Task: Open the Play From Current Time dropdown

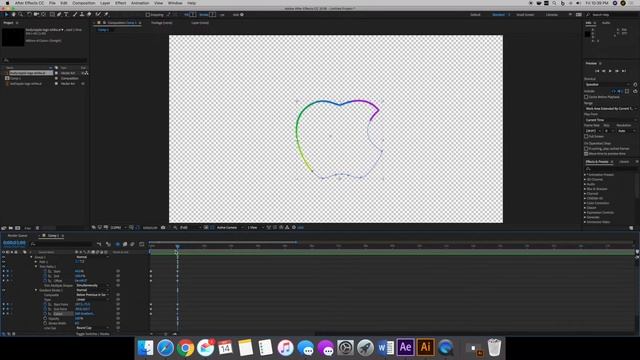Action: pyautogui.click(x=610, y=120)
